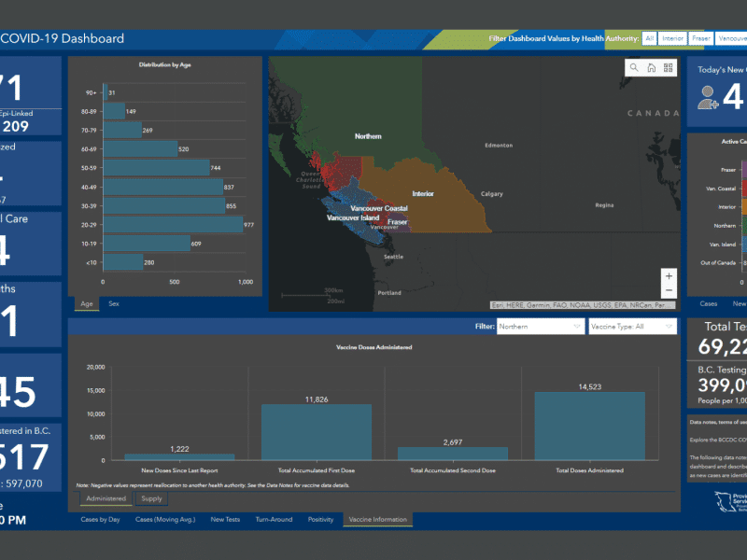
Task: Select the Administered vaccine view
Action: [105, 499]
